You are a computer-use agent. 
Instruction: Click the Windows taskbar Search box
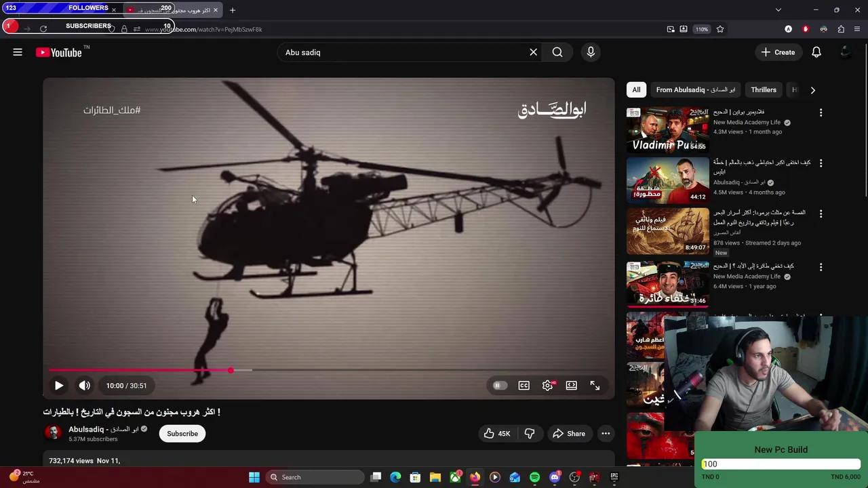click(x=316, y=477)
